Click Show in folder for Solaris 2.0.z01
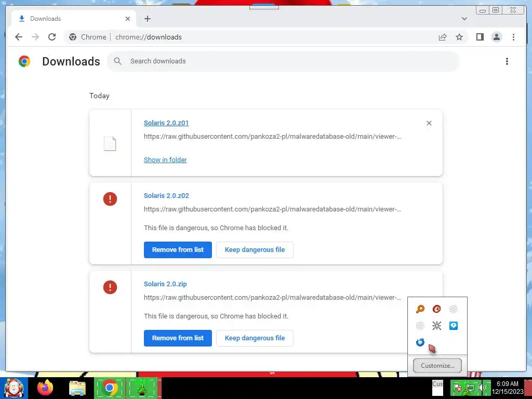Viewport: 532px width, 399px height. click(165, 160)
